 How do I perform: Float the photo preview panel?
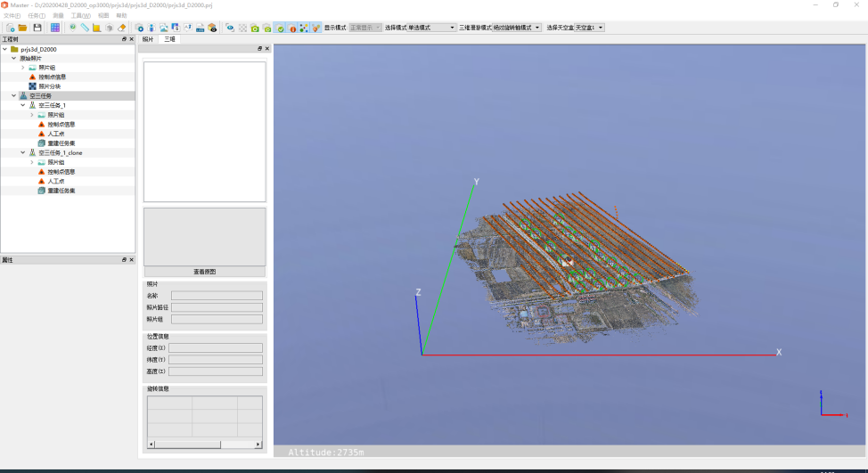[x=259, y=49]
